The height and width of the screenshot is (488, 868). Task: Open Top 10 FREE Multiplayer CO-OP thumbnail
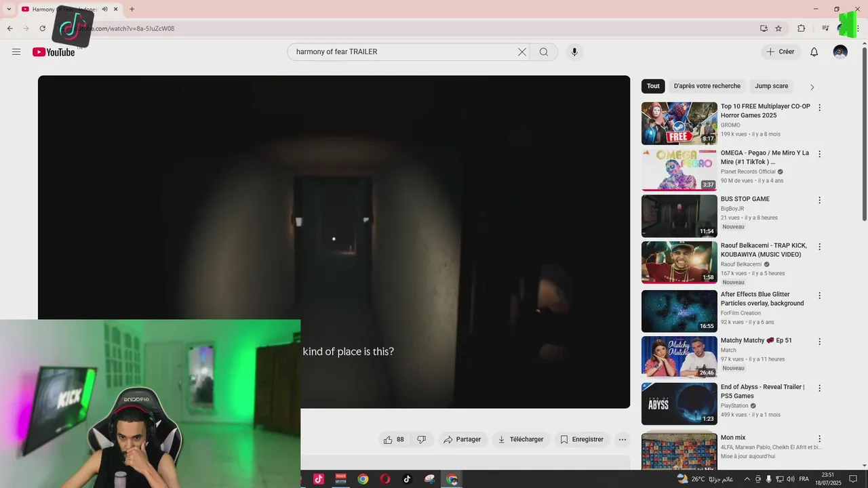(x=679, y=123)
